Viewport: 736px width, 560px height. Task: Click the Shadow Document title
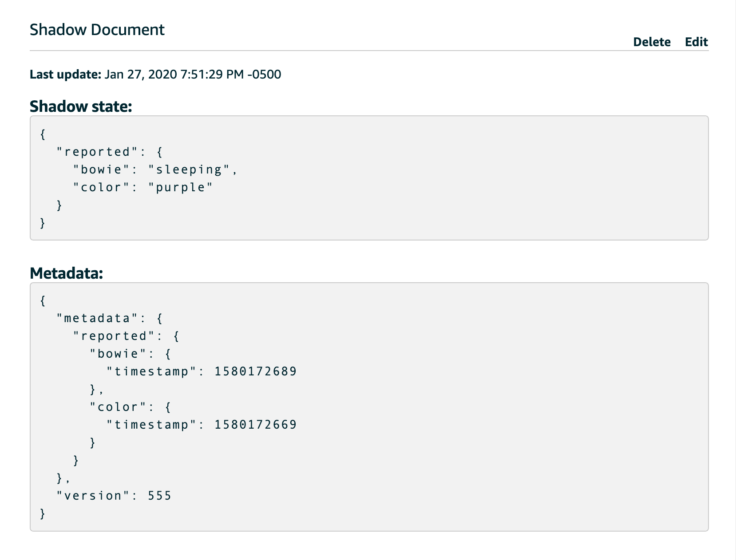pos(97,30)
